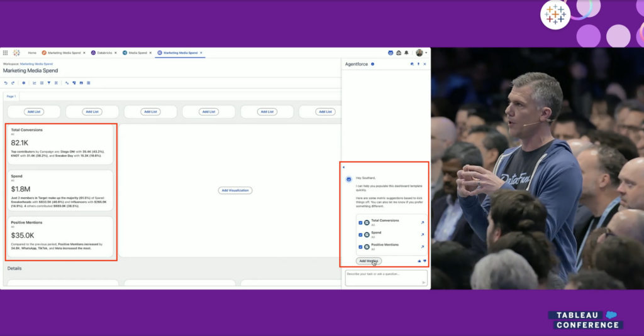Click the Add Metrics button
This screenshot has height=336, width=644.
click(369, 261)
